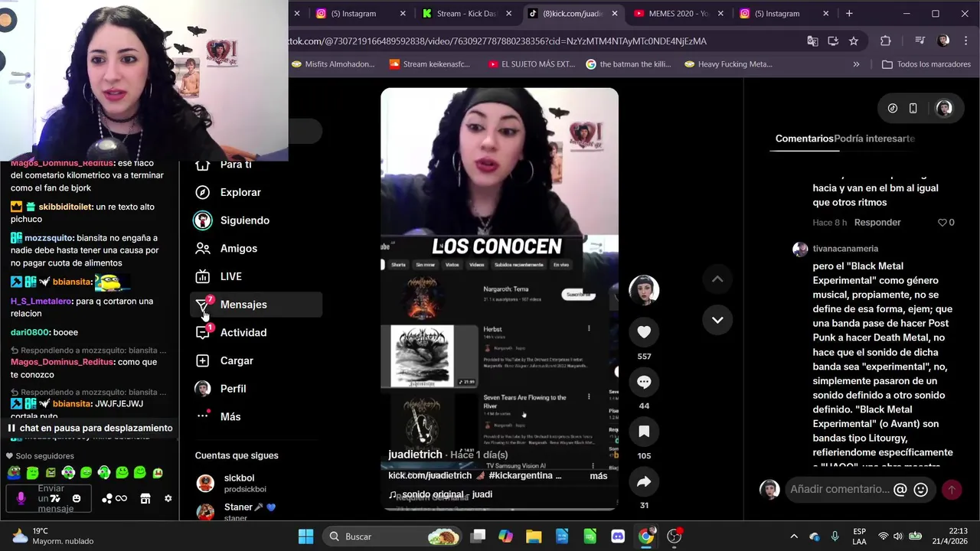This screenshot has height=551, width=980.
Task: Open the media controls icon in Chrome toolbar
Action: click(920, 41)
